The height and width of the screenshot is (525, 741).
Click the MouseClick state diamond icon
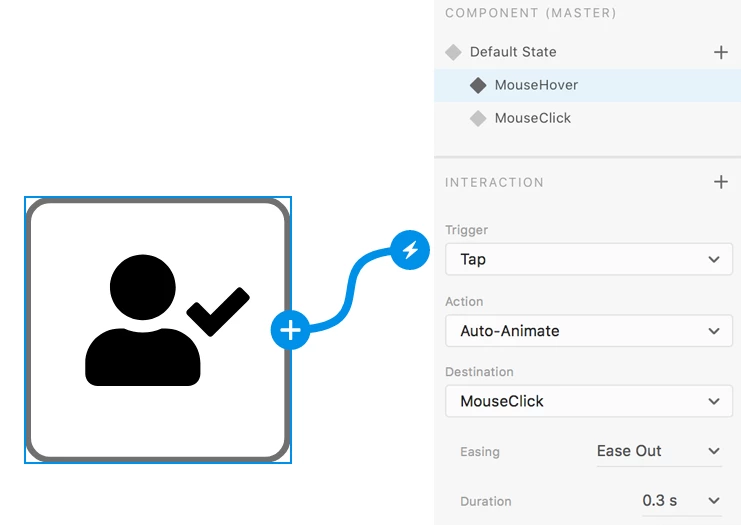pyautogui.click(x=478, y=118)
